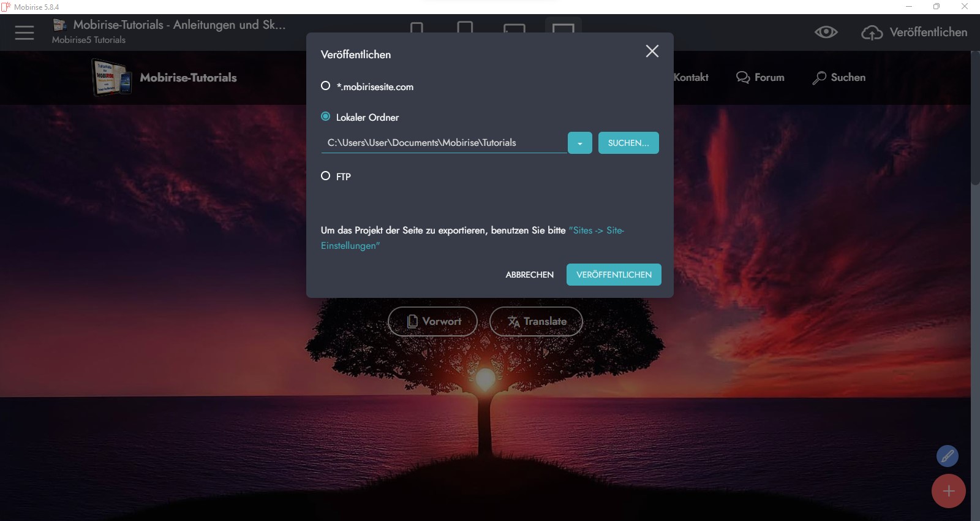Select the Lokaler Ordner radio button
The height and width of the screenshot is (521, 980).
click(326, 116)
